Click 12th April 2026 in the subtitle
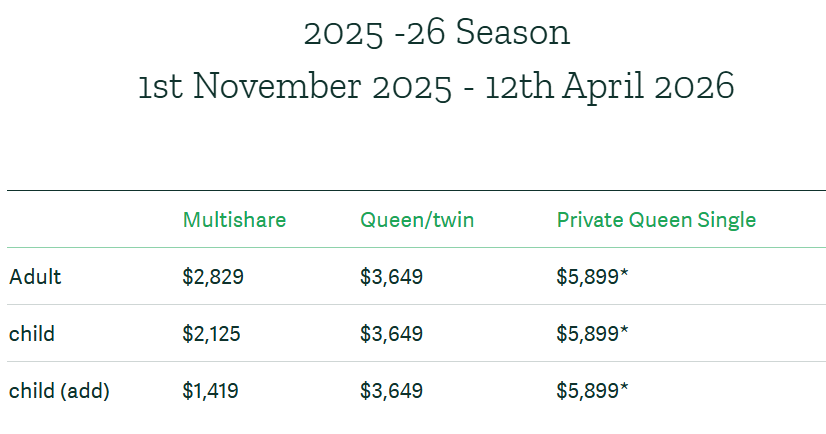 pos(609,86)
